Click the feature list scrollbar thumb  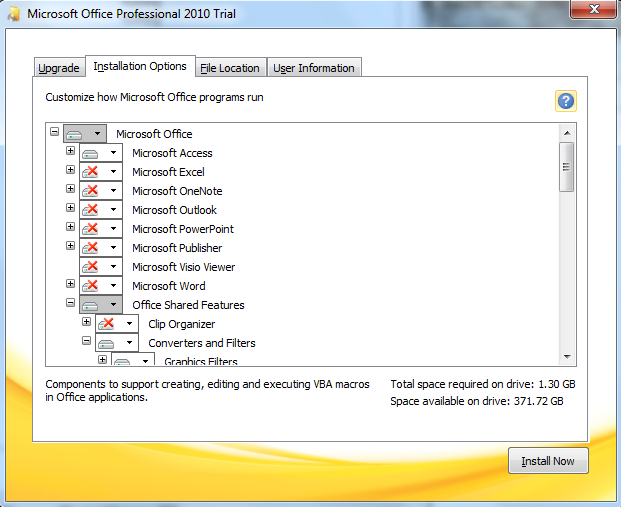coord(567,167)
